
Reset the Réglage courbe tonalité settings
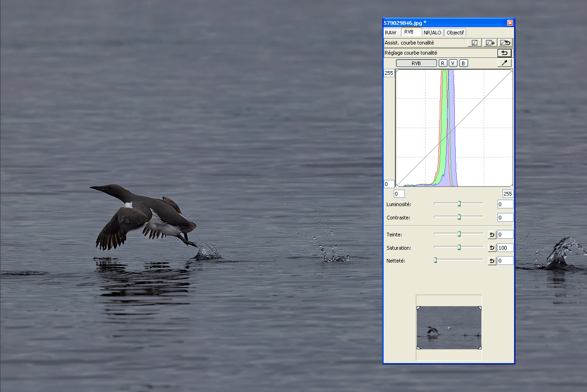[x=504, y=53]
